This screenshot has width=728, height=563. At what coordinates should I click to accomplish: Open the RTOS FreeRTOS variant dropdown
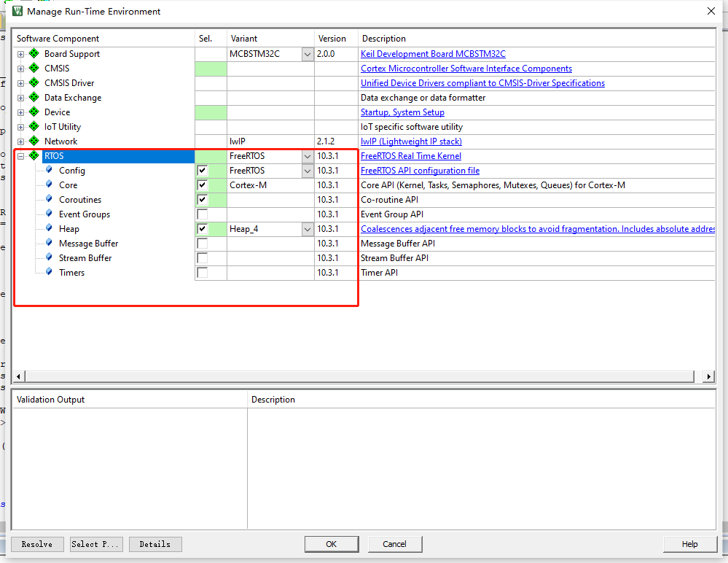point(308,157)
